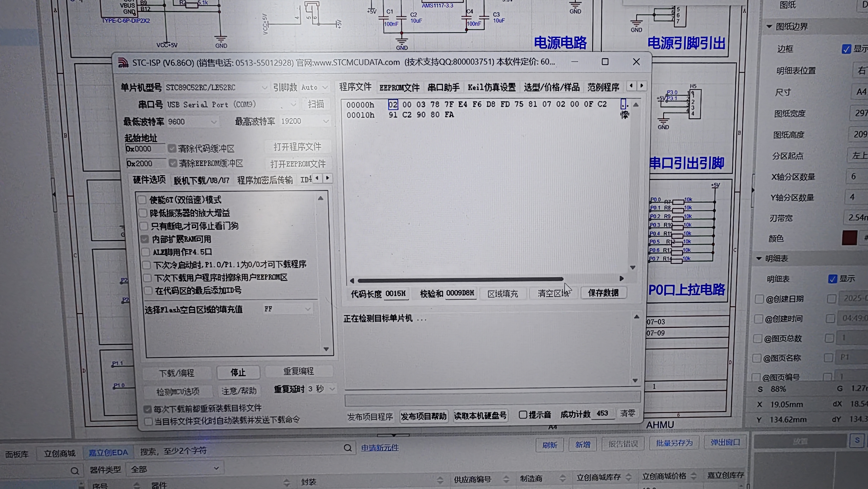
Task: Toggle 内部扩展RAM可用 checkbox
Action: [x=145, y=239]
